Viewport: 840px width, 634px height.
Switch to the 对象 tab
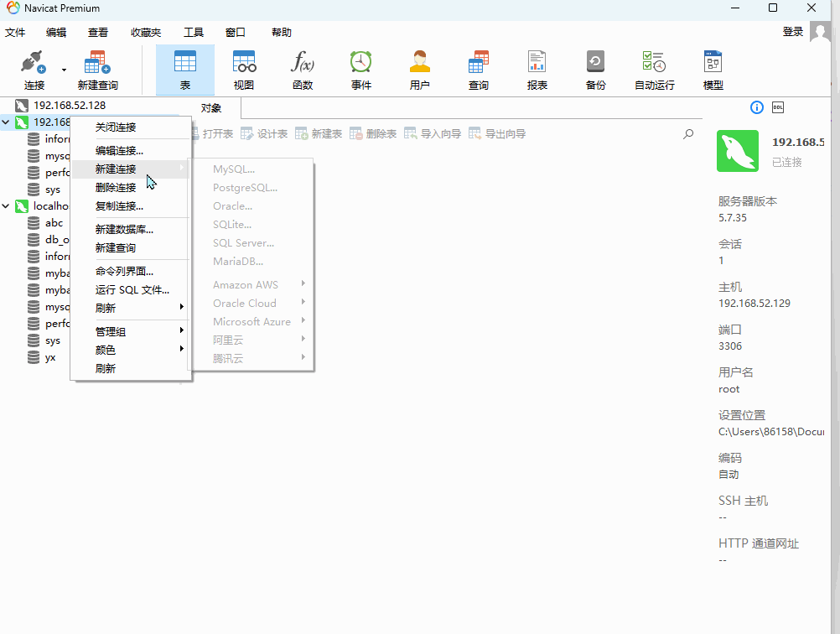211,108
